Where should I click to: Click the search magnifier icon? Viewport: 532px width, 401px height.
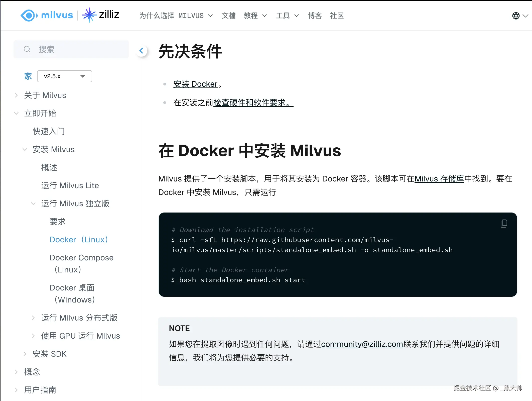pyautogui.click(x=27, y=49)
